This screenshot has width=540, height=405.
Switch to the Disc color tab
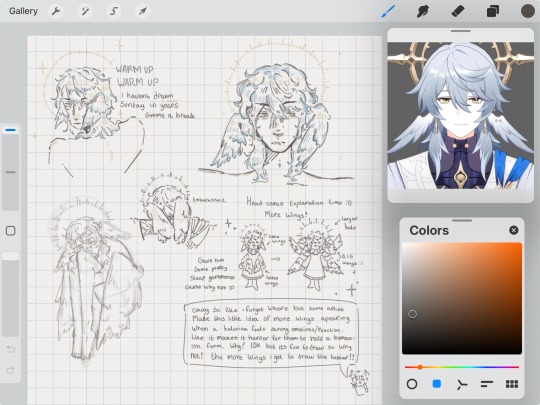click(412, 384)
